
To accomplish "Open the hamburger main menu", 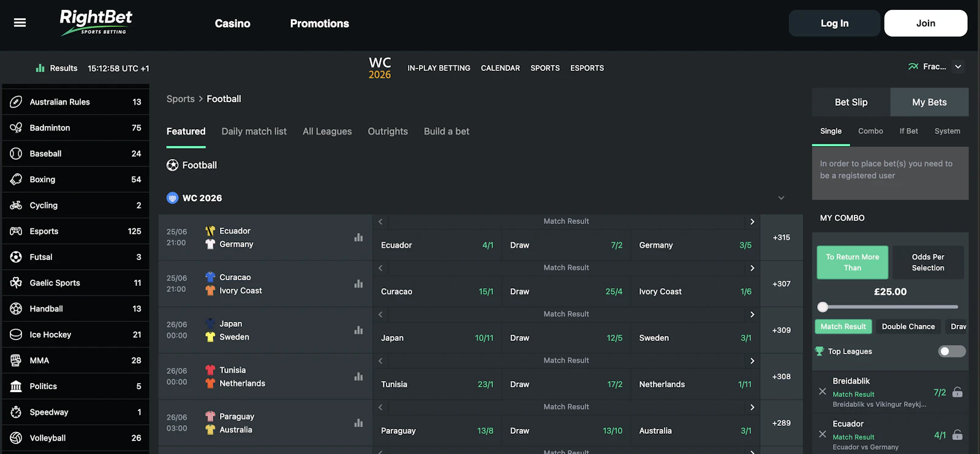I will (20, 23).
